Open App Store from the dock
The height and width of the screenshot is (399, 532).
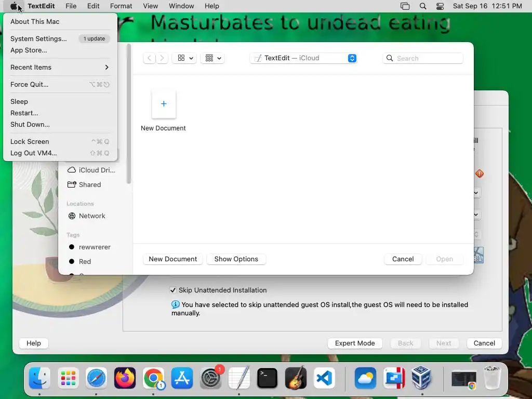pos(182,378)
